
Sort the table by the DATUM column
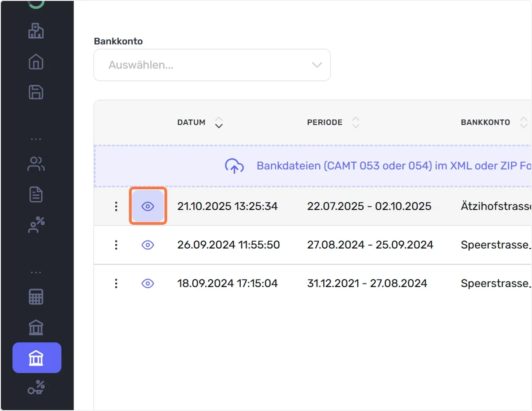coord(200,122)
